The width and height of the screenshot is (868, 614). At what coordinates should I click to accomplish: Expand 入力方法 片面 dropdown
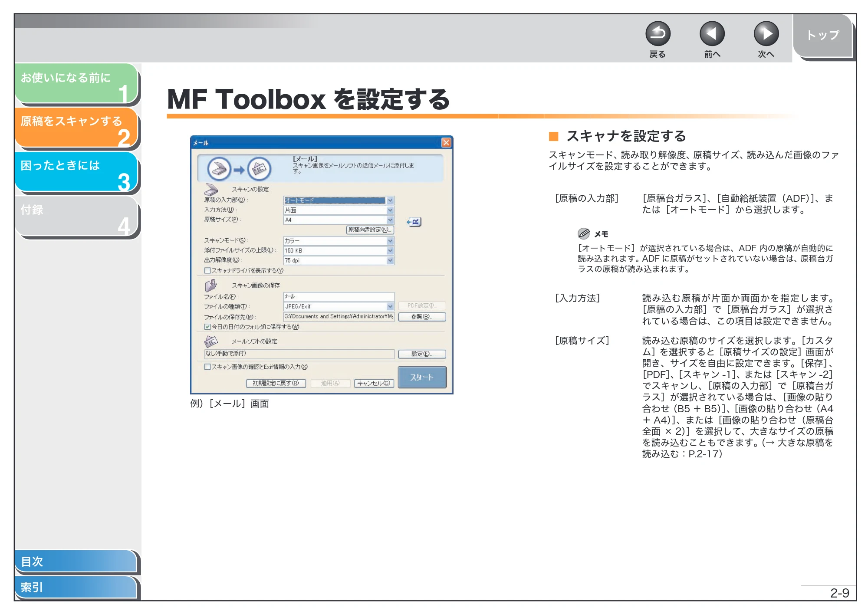(x=390, y=210)
